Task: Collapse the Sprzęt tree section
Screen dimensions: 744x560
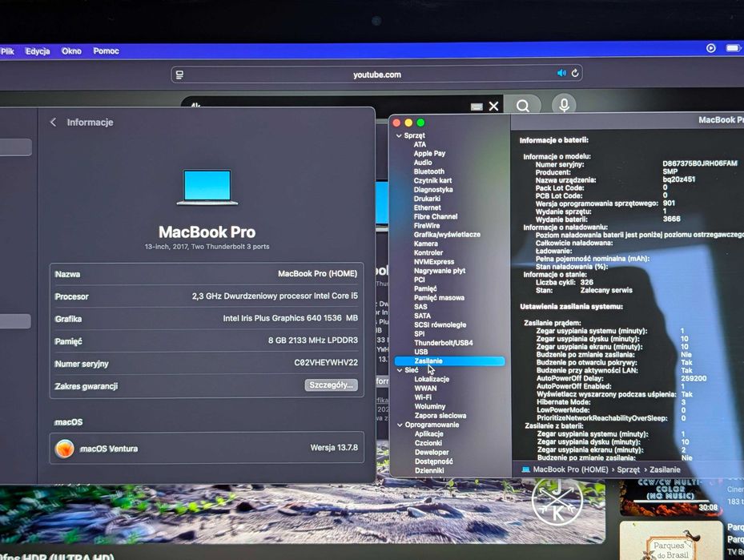Action: (x=399, y=135)
